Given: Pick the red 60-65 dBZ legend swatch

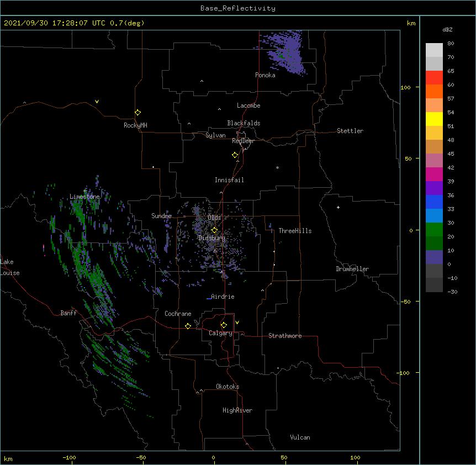Looking at the screenshot, I should point(434,77).
